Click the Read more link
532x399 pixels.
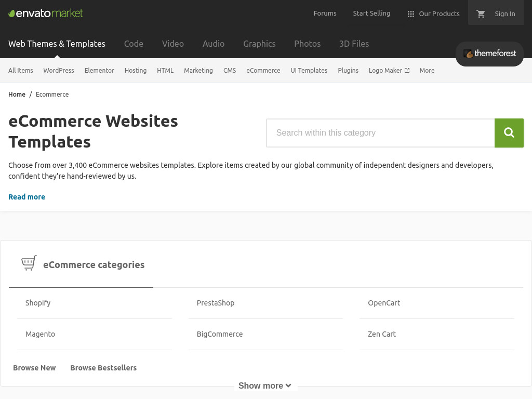27,197
